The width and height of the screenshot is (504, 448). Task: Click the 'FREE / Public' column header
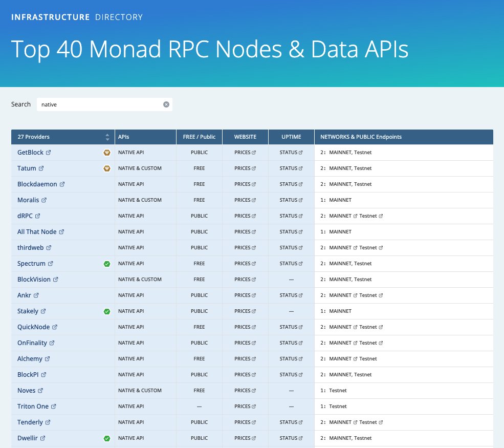point(199,137)
